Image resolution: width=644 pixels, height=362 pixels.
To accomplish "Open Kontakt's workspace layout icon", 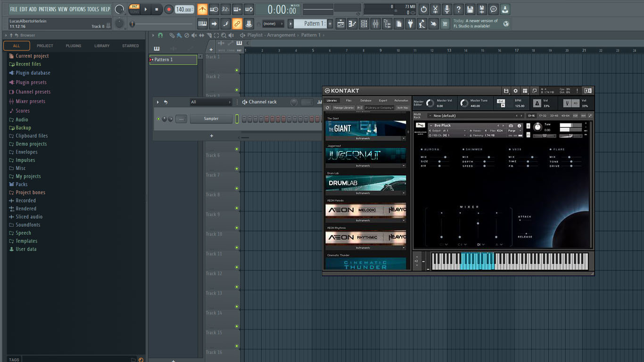I will [x=525, y=90].
